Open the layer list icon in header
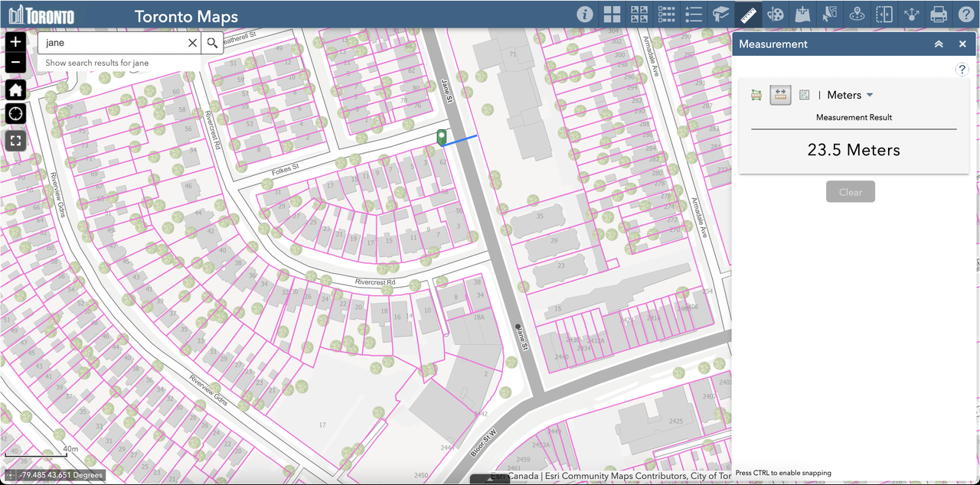980x485 pixels. (x=666, y=15)
